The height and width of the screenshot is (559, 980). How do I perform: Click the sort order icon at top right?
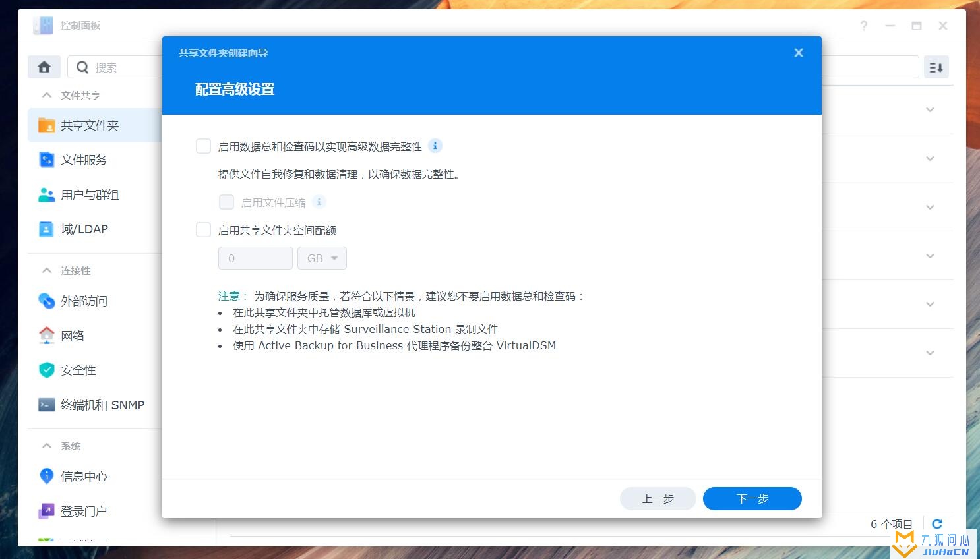click(x=936, y=67)
